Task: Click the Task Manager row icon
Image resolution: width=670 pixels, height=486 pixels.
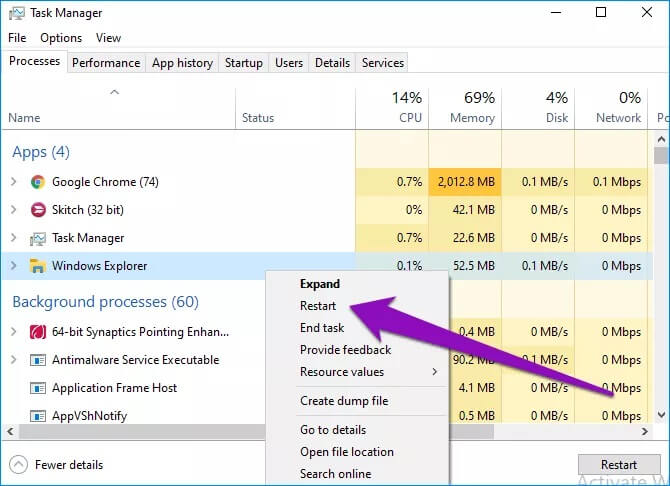Action: pyautogui.click(x=38, y=239)
